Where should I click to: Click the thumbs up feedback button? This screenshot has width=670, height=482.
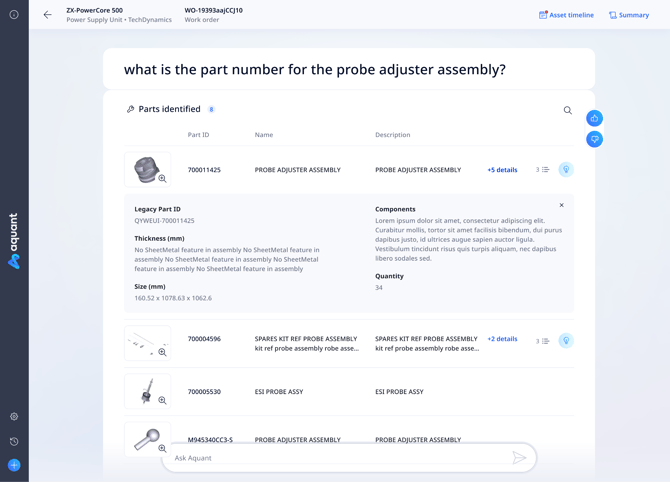click(x=594, y=118)
